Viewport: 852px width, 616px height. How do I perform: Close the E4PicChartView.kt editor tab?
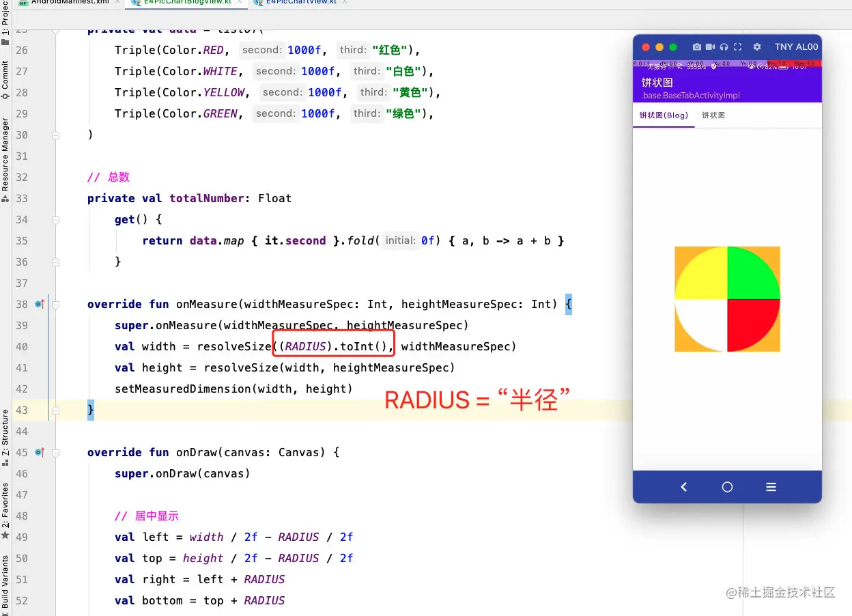pos(344,3)
